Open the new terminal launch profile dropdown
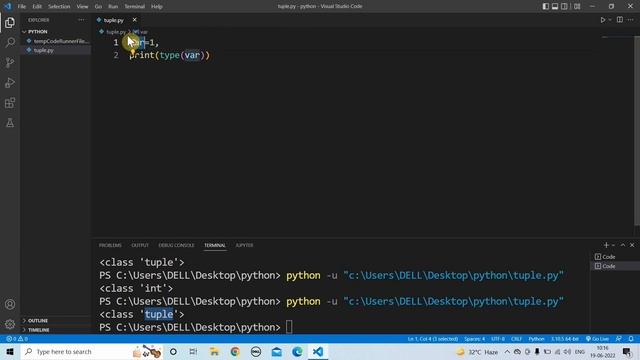Screen dimensions: 640x360 point(613,245)
